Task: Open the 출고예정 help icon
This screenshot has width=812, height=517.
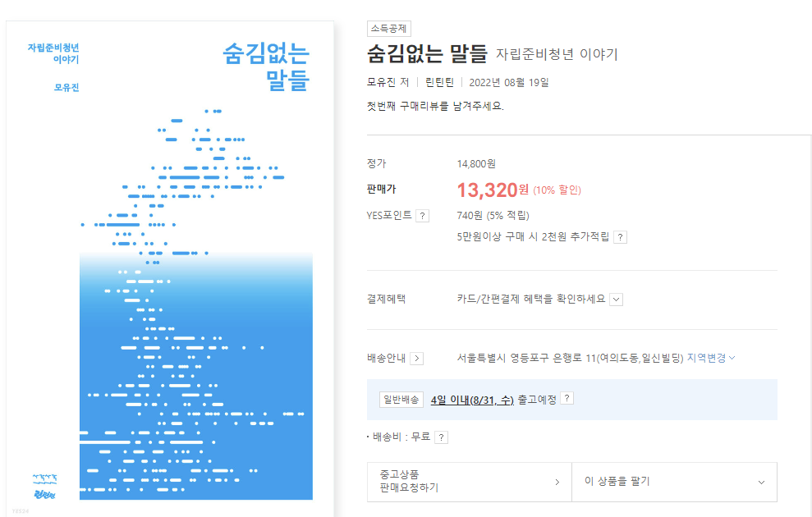Action: 566,398
